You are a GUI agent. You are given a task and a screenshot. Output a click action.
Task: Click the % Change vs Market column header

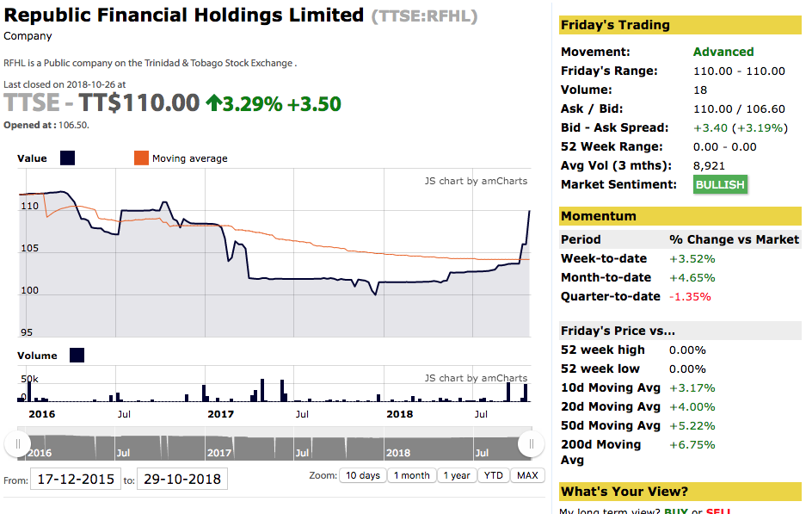point(734,239)
